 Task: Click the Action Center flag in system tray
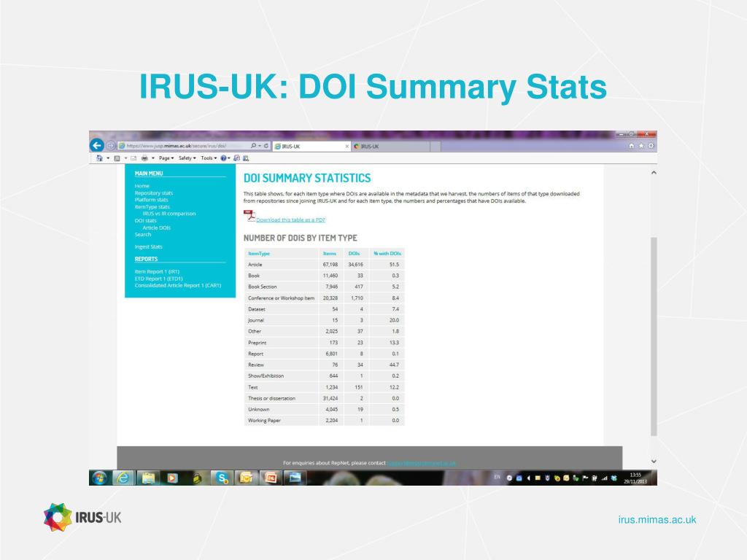click(585, 478)
